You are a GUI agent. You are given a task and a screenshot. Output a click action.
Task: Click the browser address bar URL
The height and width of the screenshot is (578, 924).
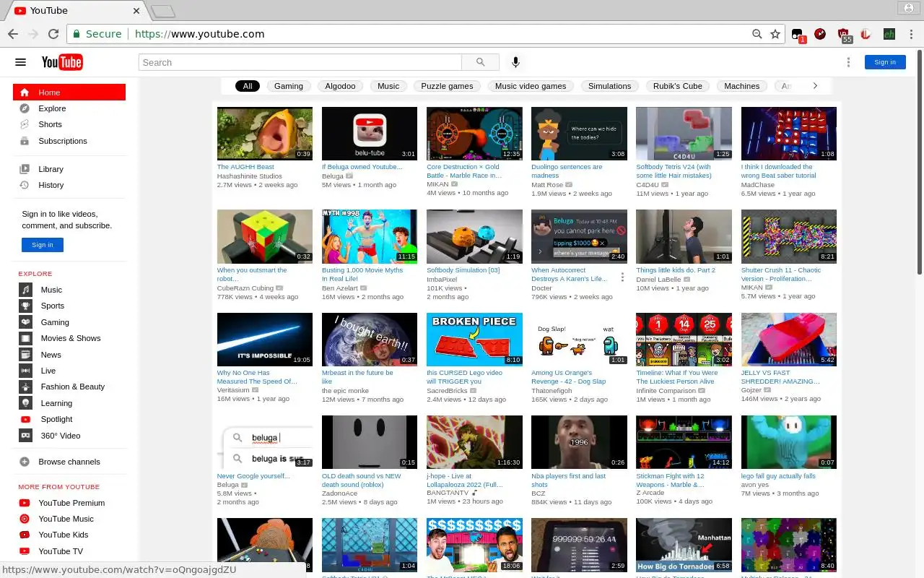[x=199, y=34]
